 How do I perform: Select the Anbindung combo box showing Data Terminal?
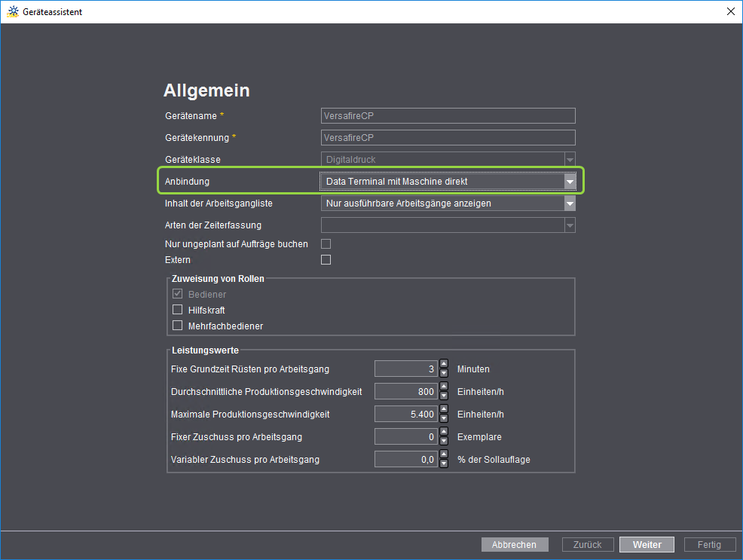pyautogui.click(x=448, y=182)
